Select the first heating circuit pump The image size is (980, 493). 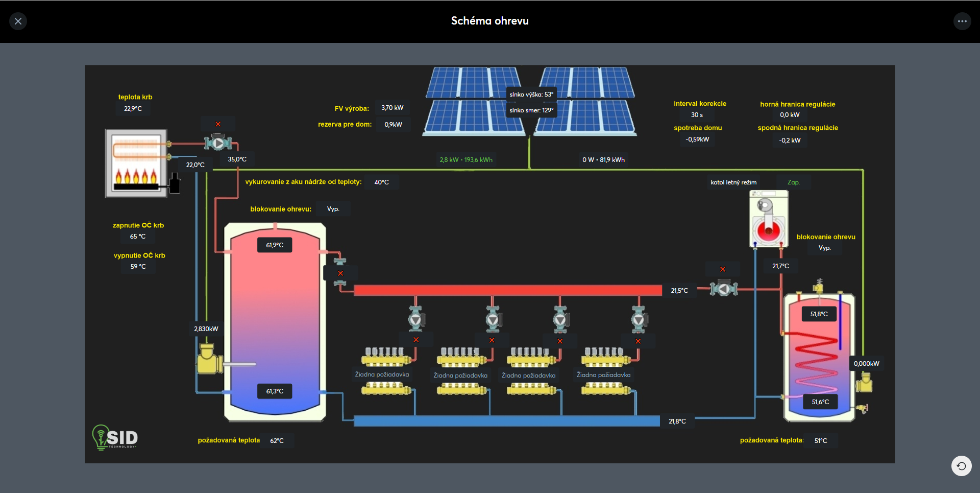click(x=415, y=319)
